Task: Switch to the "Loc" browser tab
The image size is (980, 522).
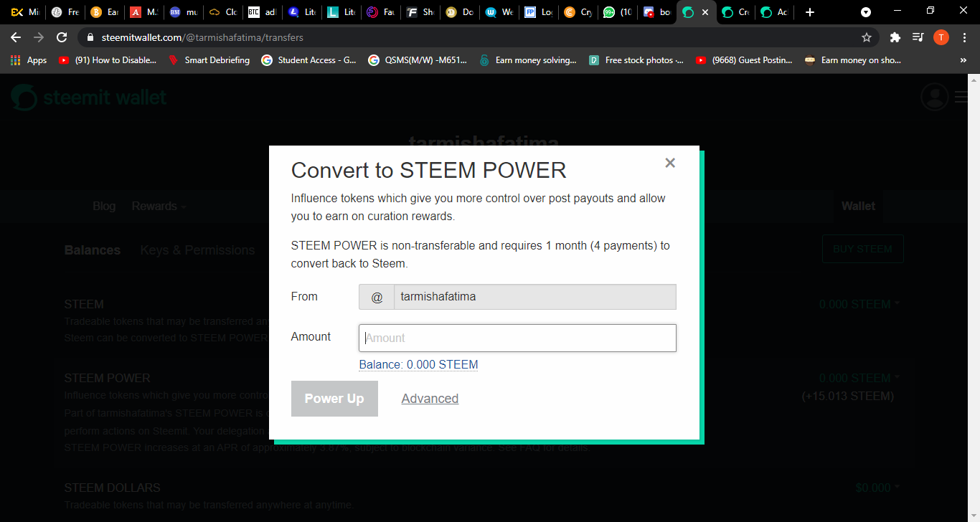Action: click(538, 12)
